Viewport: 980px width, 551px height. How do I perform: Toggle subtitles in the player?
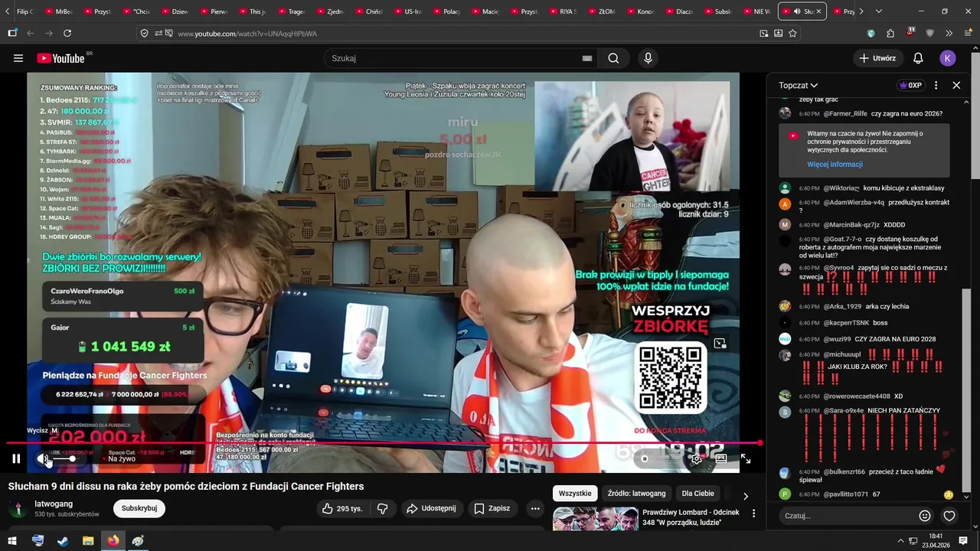click(671, 458)
